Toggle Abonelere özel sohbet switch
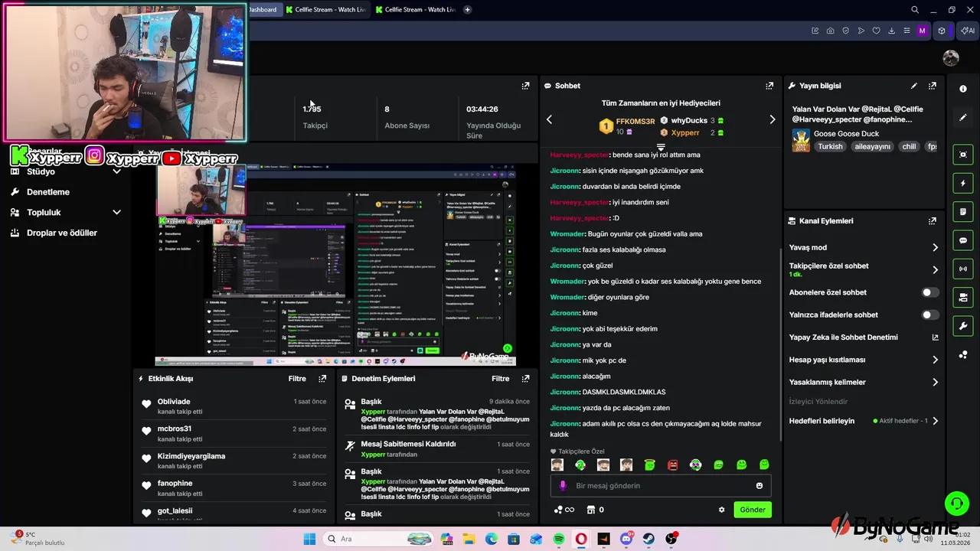Viewport: 980px width, 551px height. pyautogui.click(x=930, y=292)
